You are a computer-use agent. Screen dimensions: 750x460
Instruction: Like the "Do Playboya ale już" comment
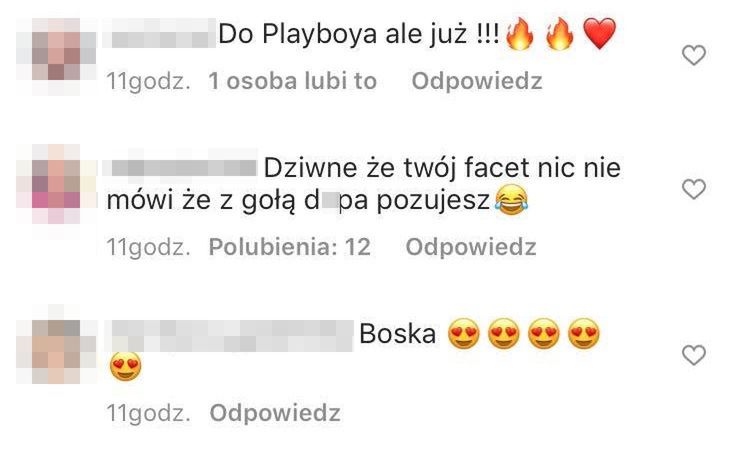694,55
